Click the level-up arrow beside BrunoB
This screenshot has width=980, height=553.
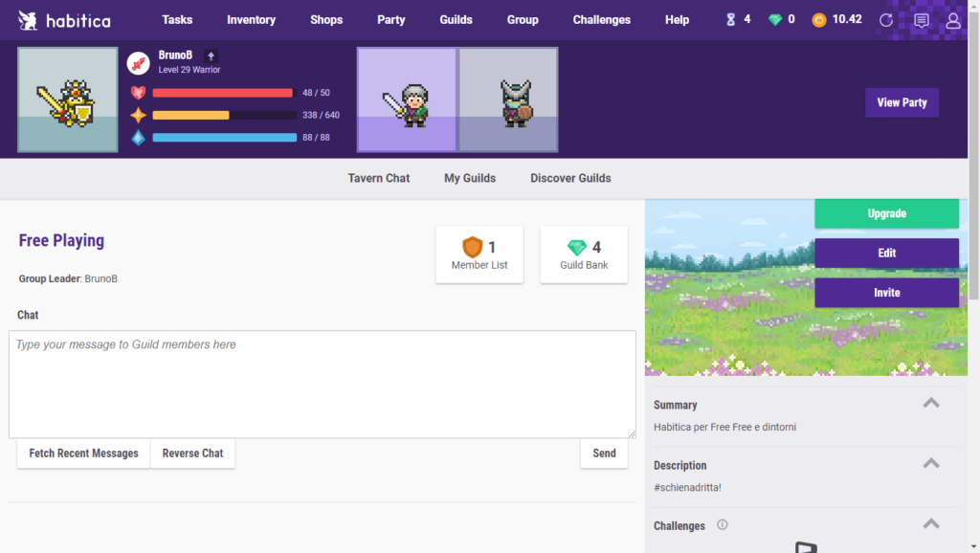tap(211, 56)
